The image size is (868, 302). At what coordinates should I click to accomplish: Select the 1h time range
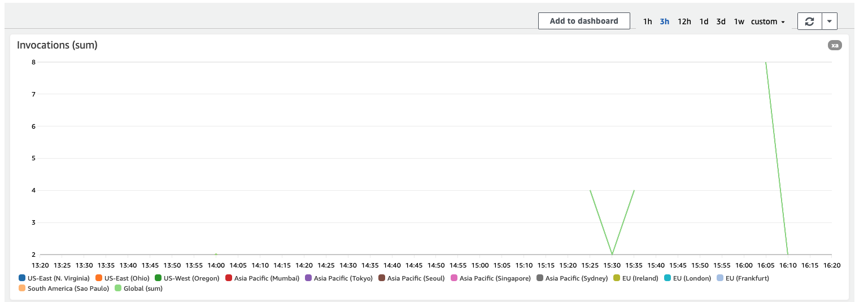tap(647, 21)
